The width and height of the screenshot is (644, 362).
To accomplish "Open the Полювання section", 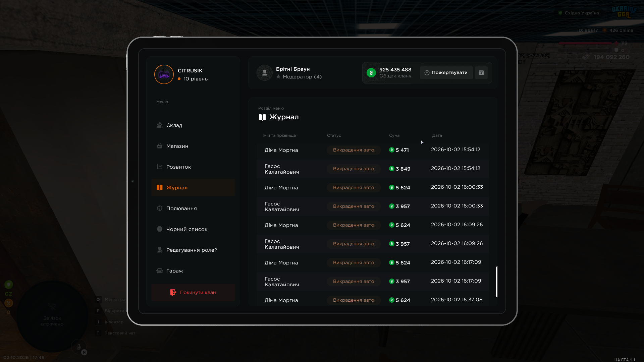I will (193, 208).
